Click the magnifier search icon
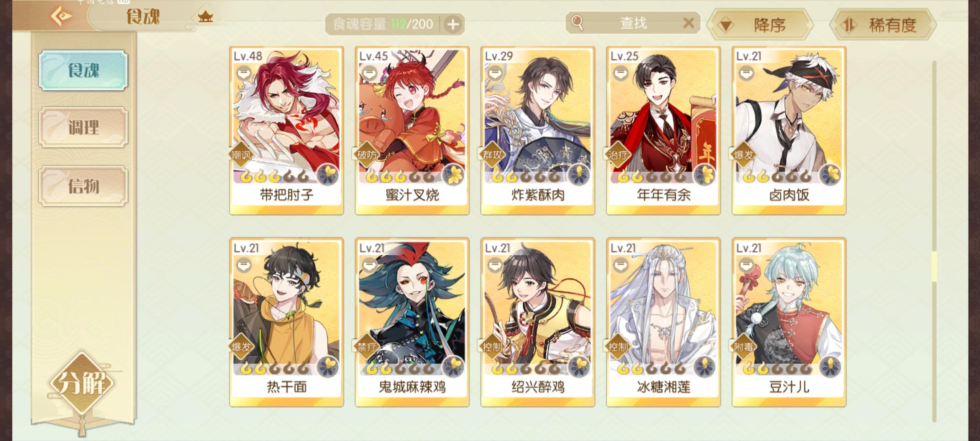This screenshot has width=980, height=441. pyautogui.click(x=577, y=22)
